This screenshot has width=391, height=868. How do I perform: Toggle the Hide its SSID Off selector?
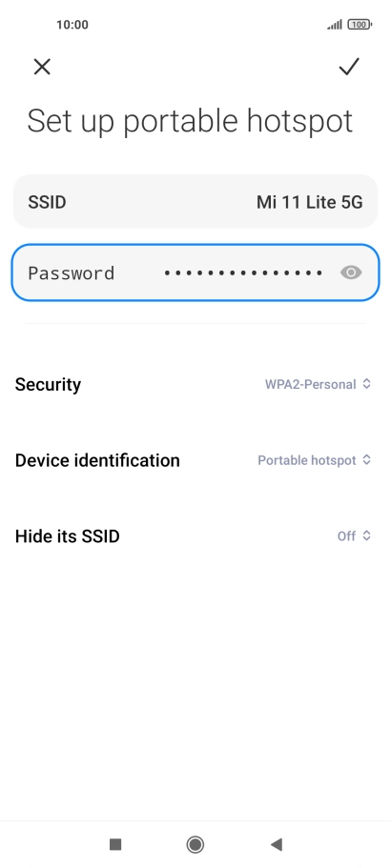[x=354, y=535]
